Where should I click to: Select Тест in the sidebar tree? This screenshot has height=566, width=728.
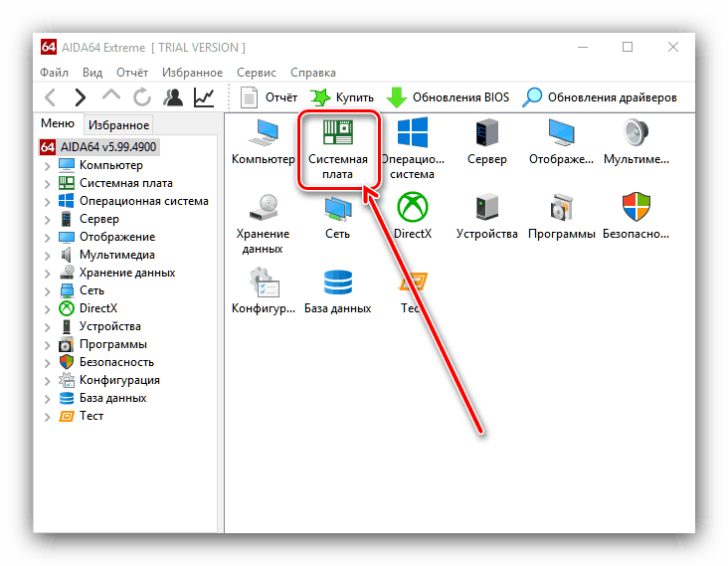pyautogui.click(x=82, y=416)
